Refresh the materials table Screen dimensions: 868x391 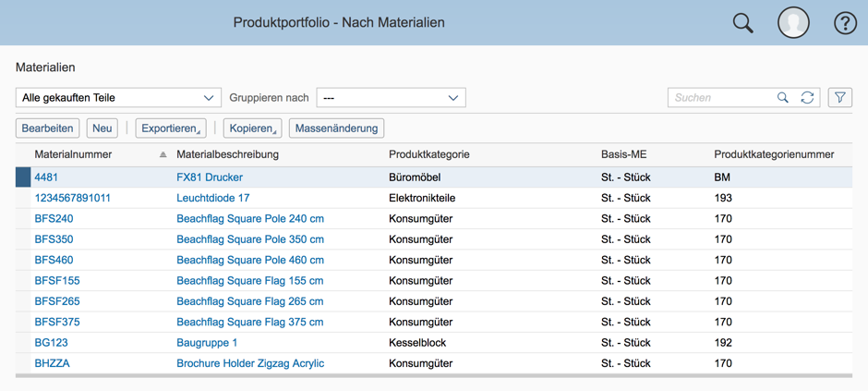(807, 97)
